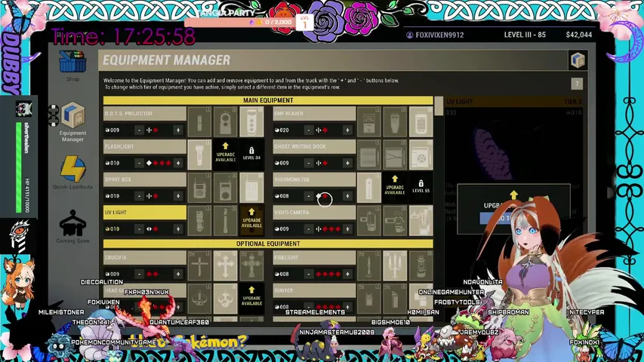Select Crucifix tier 1 icon
The width and height of the screenshot is (644, 362).
[x=199, y=265]
